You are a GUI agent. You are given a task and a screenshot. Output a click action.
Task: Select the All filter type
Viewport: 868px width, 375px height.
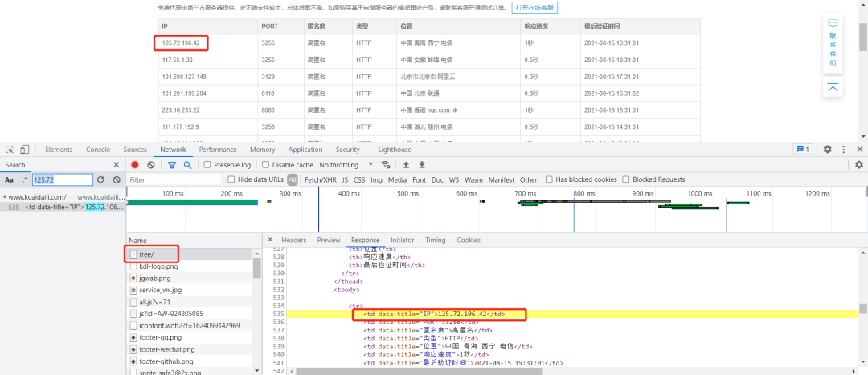pyautogui.click(x=293, y=180)
